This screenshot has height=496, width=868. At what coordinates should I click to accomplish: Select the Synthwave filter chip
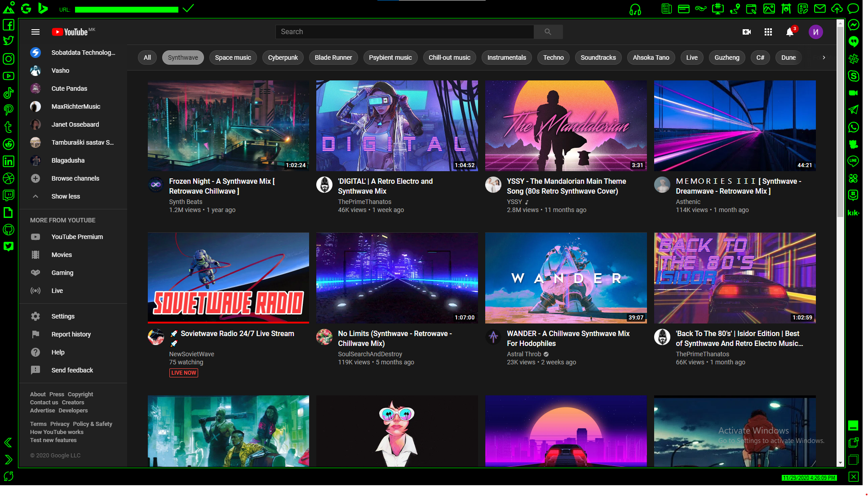(x=183, y=58)
